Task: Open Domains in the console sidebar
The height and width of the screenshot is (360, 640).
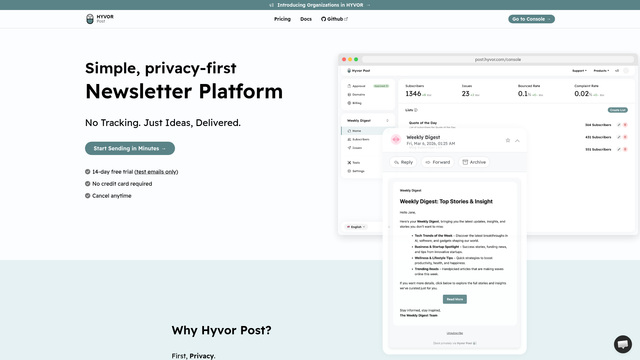Action: point(367,95)
